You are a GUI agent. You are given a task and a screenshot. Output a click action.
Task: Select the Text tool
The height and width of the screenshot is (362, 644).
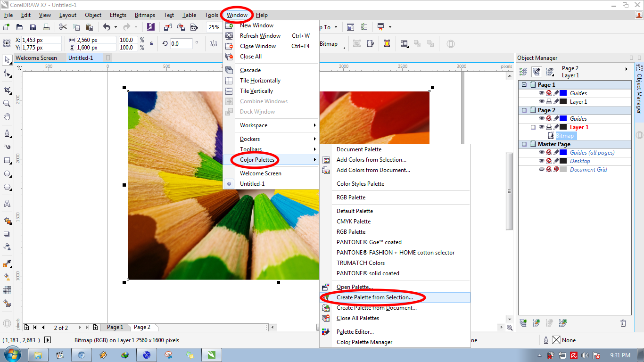(7, 204)
